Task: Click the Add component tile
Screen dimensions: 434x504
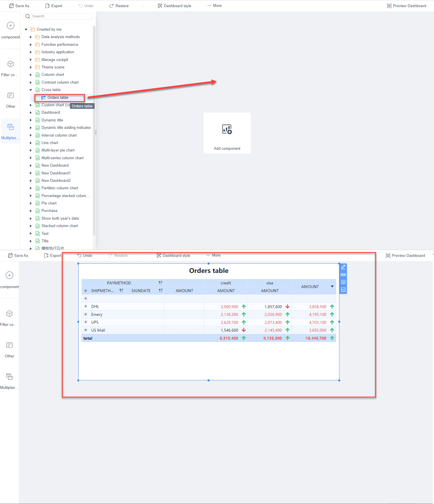Action: pyautogui.click(x=227, y=133)
